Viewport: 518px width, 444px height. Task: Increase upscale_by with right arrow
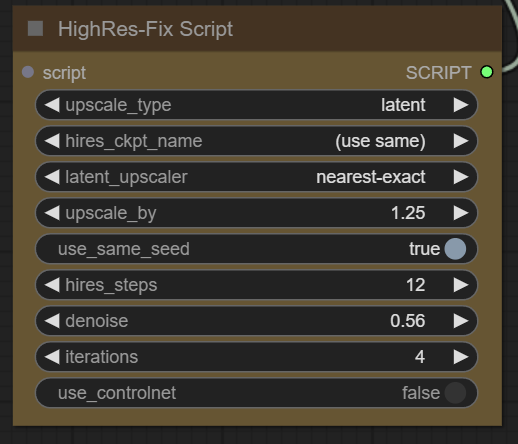tap(461, 213)
